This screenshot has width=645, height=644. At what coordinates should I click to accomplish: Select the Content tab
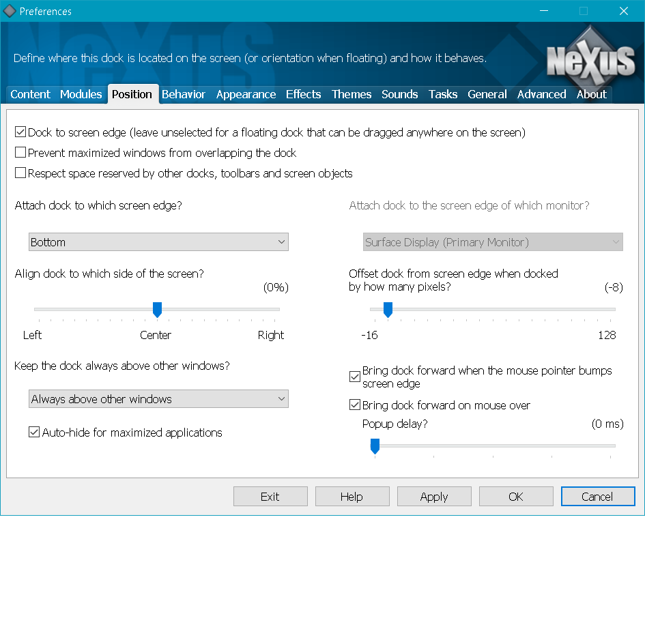(x=30, y=94)
